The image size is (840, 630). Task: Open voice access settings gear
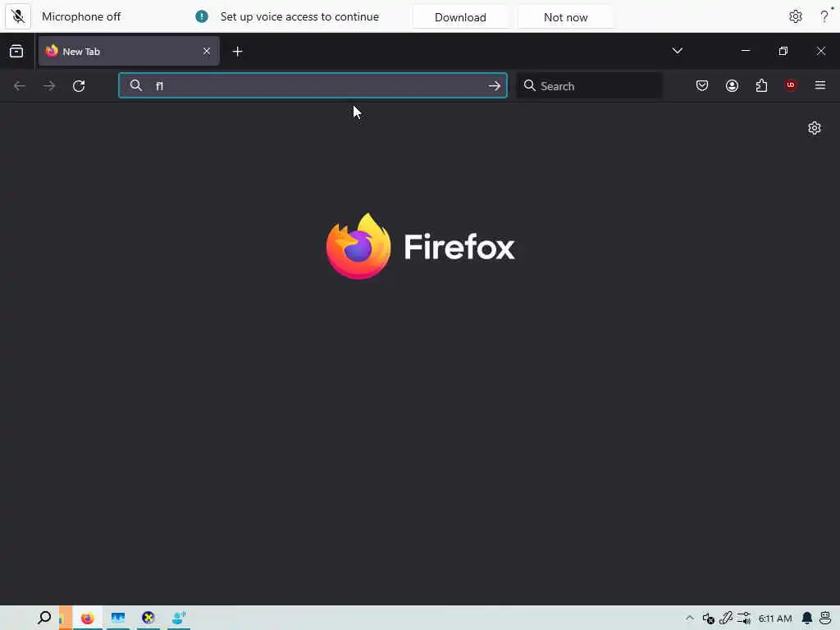coord(796,16)
